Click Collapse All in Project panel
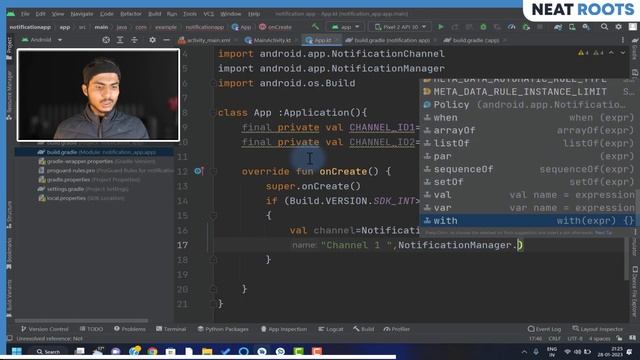The width and height of the screenshot is (640, 360). [134, 40]
